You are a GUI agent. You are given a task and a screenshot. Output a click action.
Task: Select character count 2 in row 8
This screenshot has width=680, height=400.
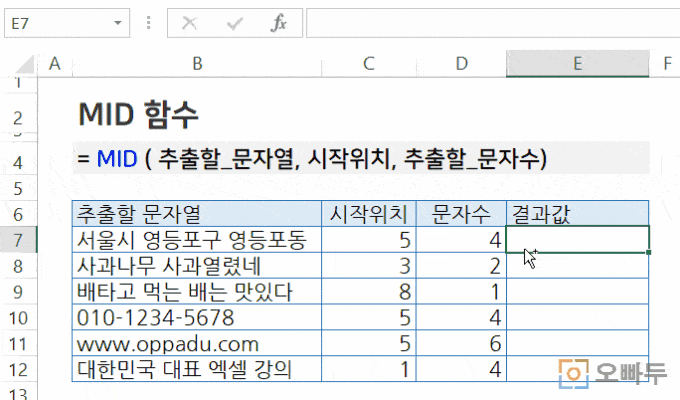click(461, 266)
